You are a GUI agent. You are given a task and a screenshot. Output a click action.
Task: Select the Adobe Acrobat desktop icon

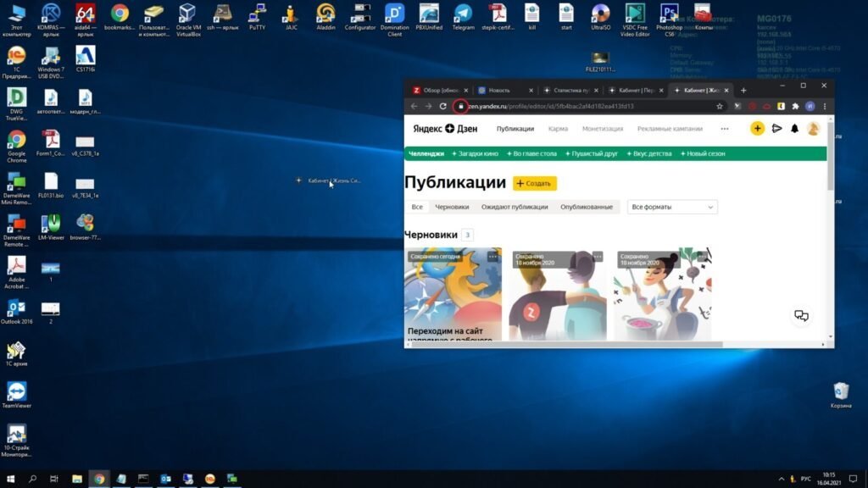(17, 272)
